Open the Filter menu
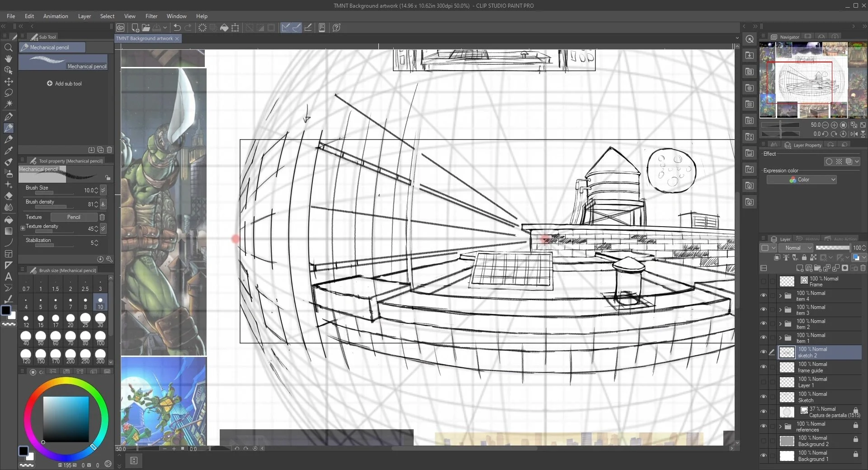 coord(151,16)
